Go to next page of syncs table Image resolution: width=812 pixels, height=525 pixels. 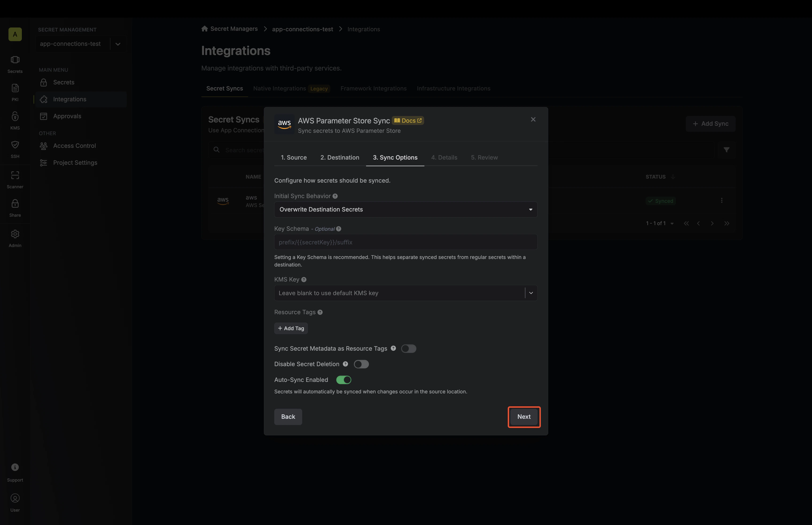click(x=712, y=223)
